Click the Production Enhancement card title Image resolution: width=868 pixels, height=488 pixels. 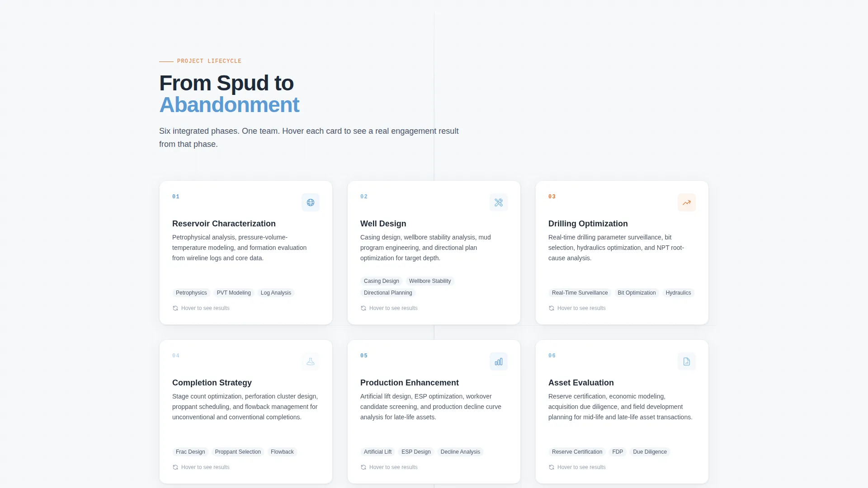pos(409,383)
